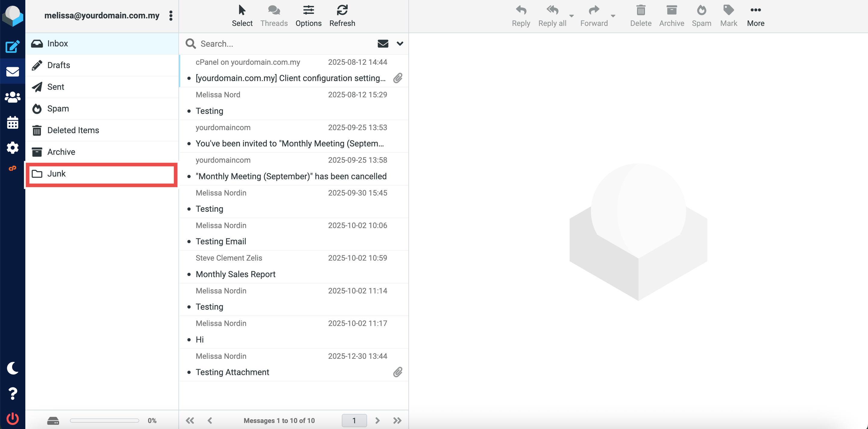This screenshot has height=429, width=868.
Task: Click the compose new message icon
Action: click(x=12, y=46)
